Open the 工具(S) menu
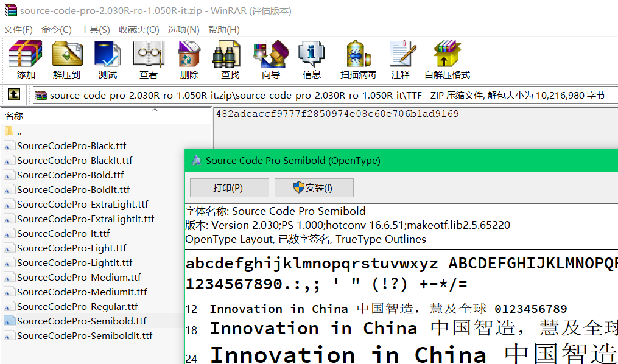 (x=95, y=30)
